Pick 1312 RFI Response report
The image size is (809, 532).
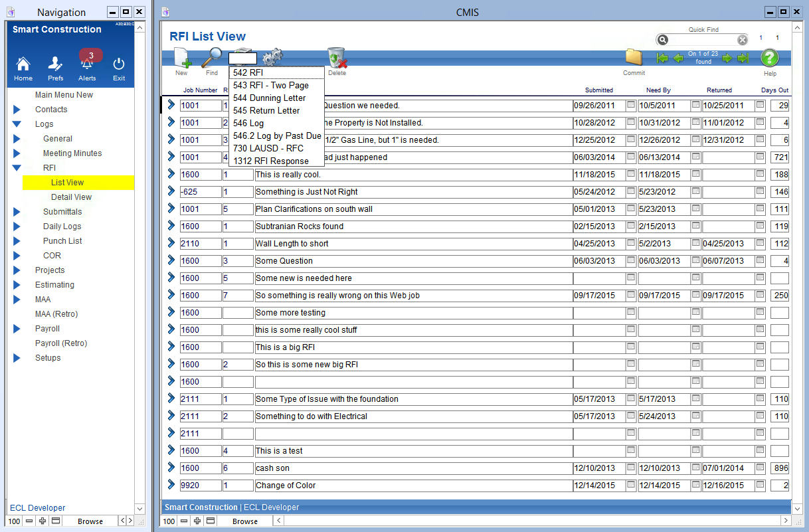click(x=270, y=161)
